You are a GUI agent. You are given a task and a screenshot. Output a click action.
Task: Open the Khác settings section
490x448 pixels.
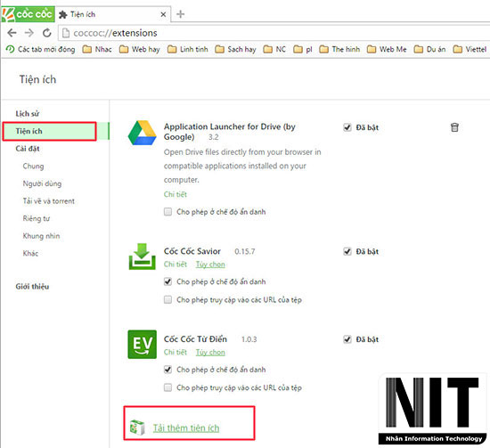(30, 253)
